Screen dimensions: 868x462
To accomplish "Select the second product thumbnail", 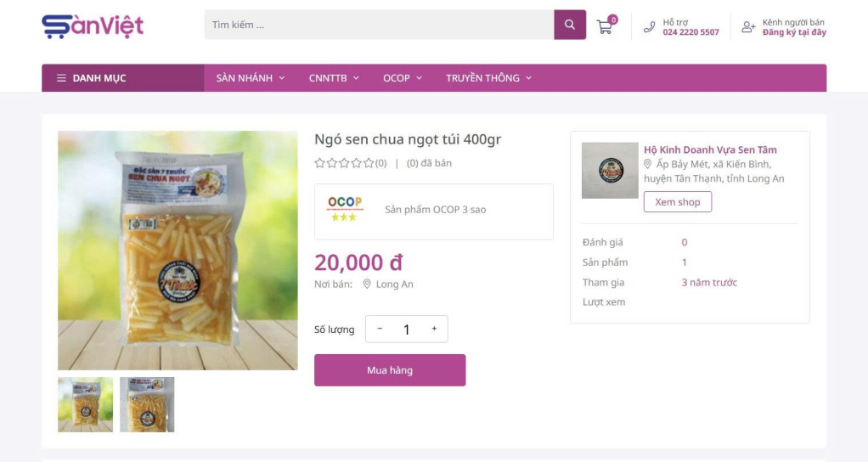I will 147,404.
